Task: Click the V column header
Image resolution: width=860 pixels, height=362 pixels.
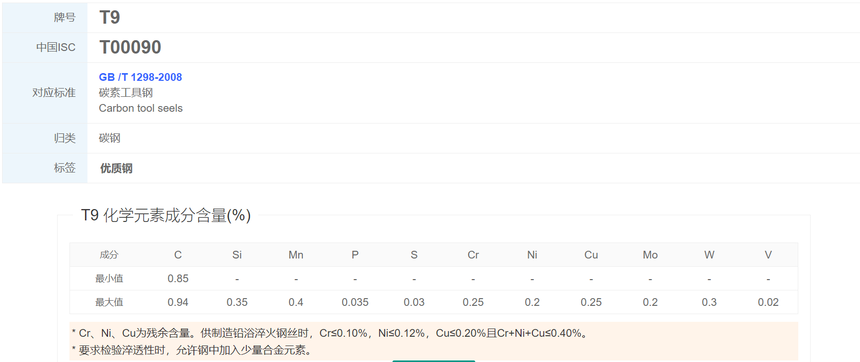Action: click(x=768, y=255)
